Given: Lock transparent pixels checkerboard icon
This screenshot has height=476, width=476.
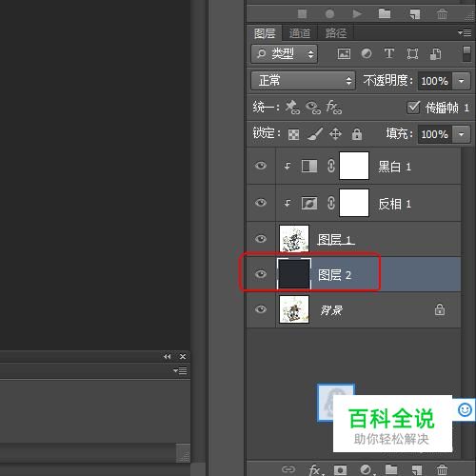Looking at the screenshot, I should click(293, 134).
